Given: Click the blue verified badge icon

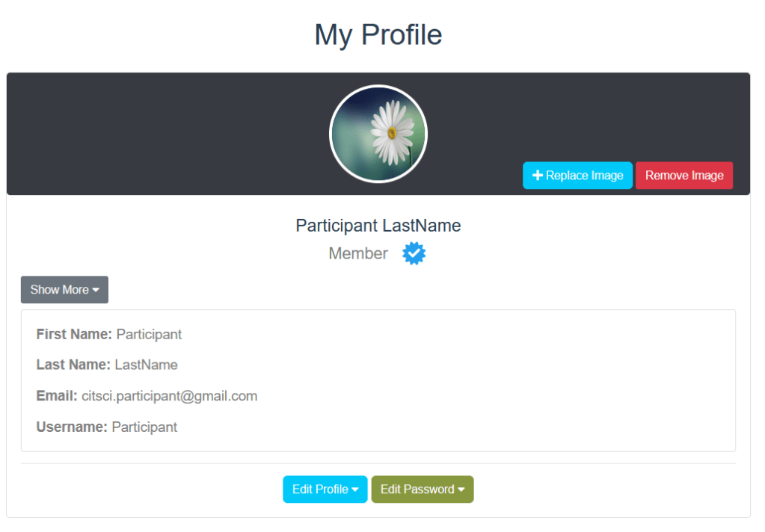Looking at the screenshot, I should (414, 254).
